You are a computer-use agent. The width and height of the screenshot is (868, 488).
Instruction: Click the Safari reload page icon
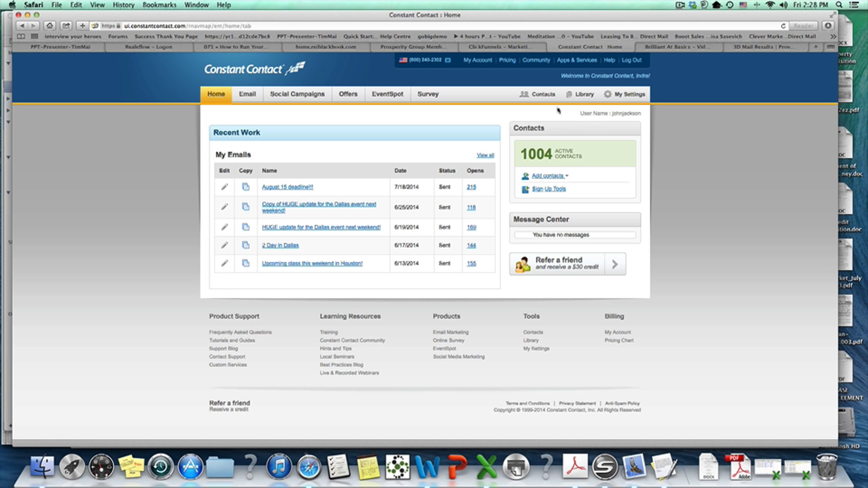(x=783, y=26)
